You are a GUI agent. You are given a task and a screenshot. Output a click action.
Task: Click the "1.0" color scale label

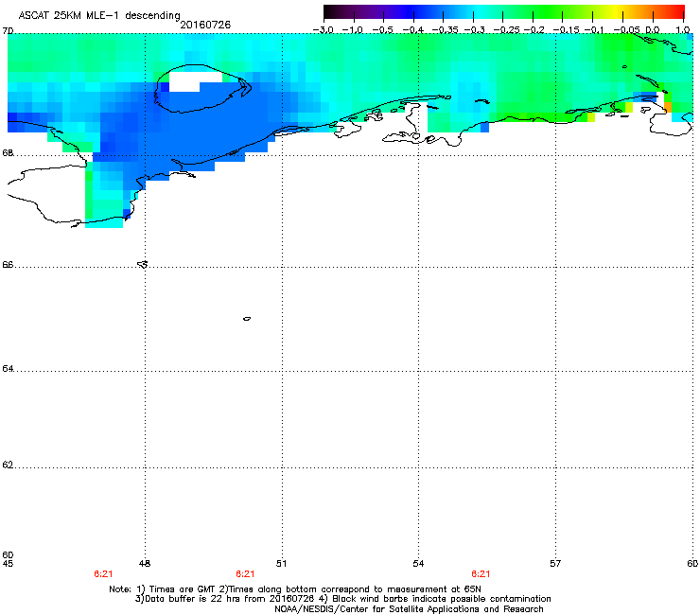click(683, 30)
